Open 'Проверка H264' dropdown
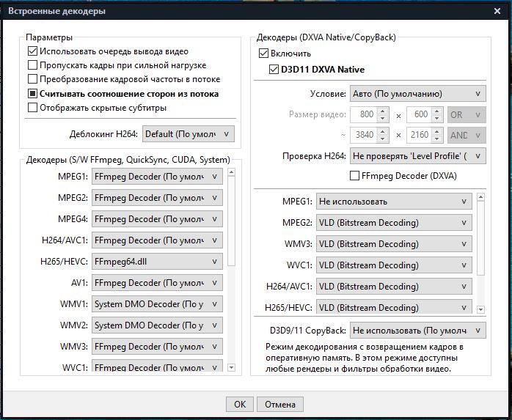Viewport: 512px width, 420px height. (x=417, y=156)
